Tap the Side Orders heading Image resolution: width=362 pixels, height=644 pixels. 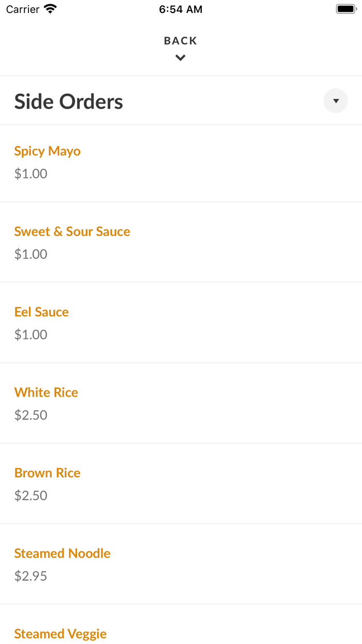[x=69, y=101]
